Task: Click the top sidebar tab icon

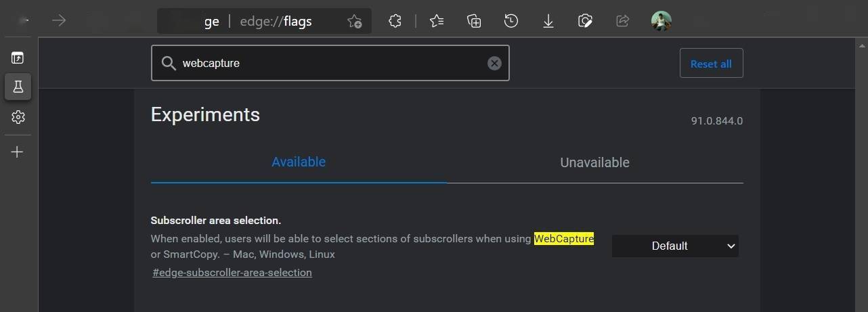Action: [x=18, y=58]
